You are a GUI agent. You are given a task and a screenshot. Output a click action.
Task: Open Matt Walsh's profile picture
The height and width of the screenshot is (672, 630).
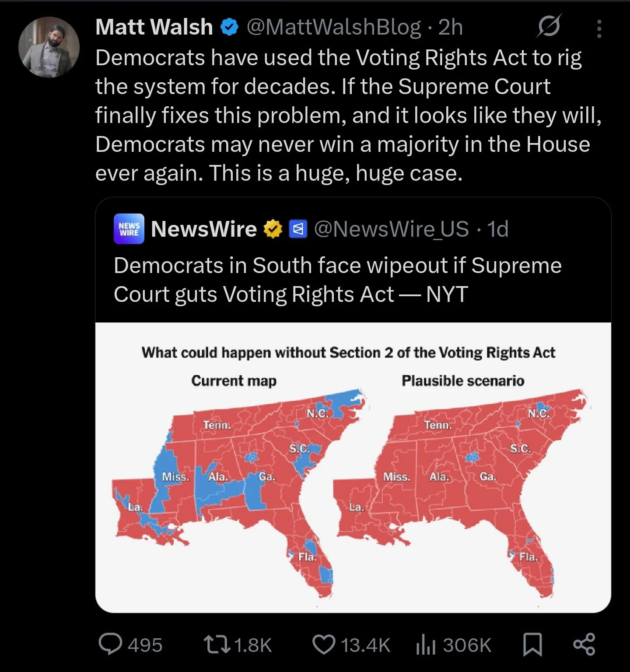tap(49, 47)
